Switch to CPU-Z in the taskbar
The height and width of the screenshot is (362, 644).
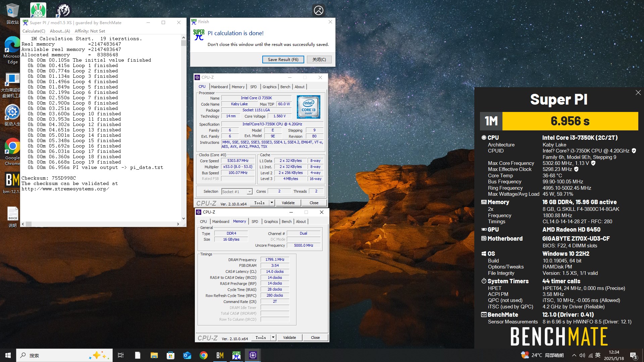253,355
